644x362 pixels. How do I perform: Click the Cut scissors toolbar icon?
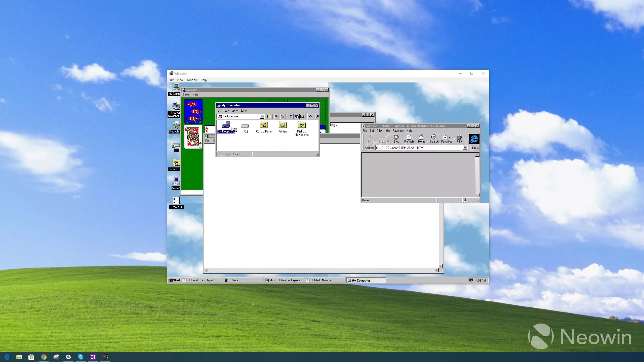[x=291, y=116]
